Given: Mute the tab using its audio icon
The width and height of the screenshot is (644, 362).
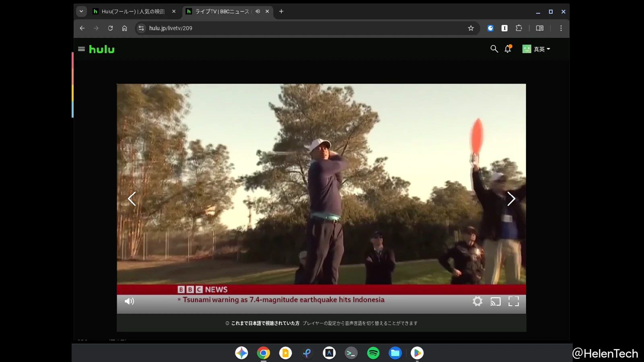Looking at the screenshot, I should (x=258, y=12).
